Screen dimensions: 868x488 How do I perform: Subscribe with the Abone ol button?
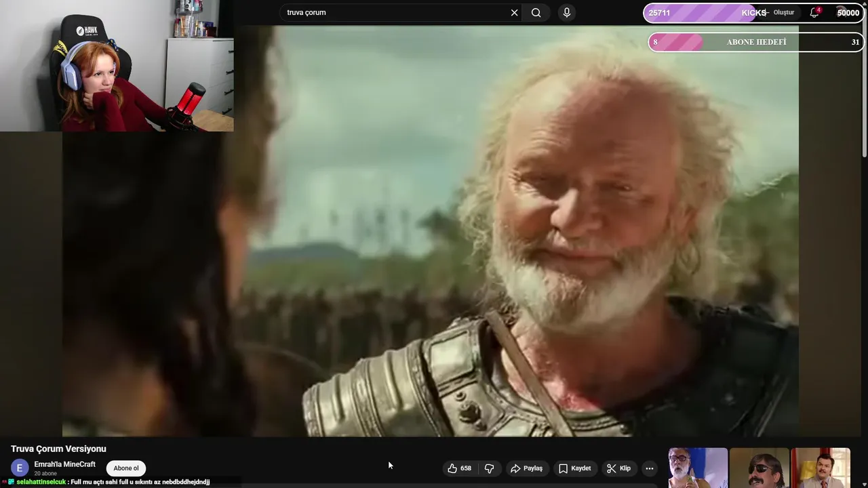click(x=126, y=468)
